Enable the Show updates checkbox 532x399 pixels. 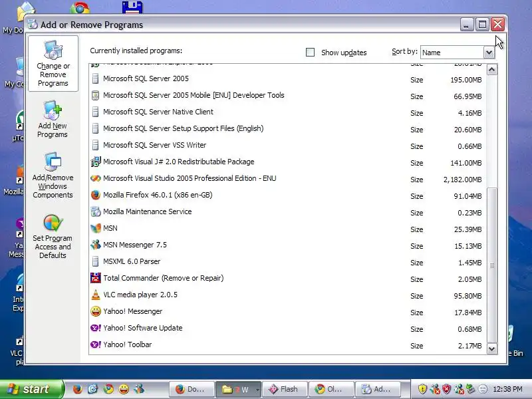310,53
